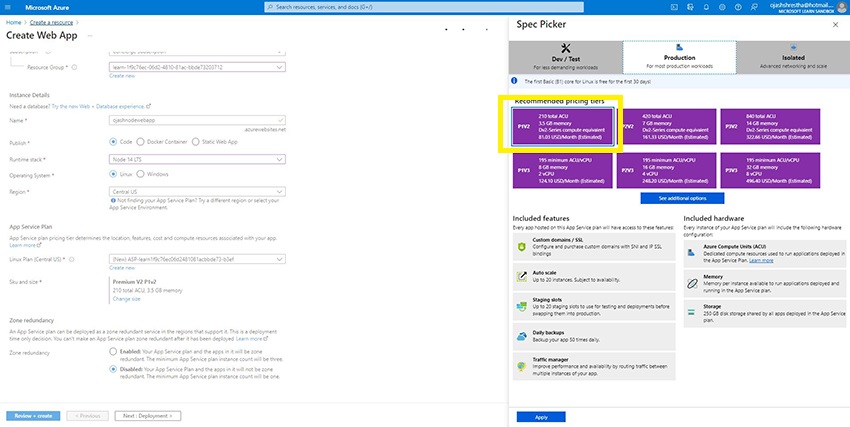Click Change size link
850x427 pixels.
point(126,299)
